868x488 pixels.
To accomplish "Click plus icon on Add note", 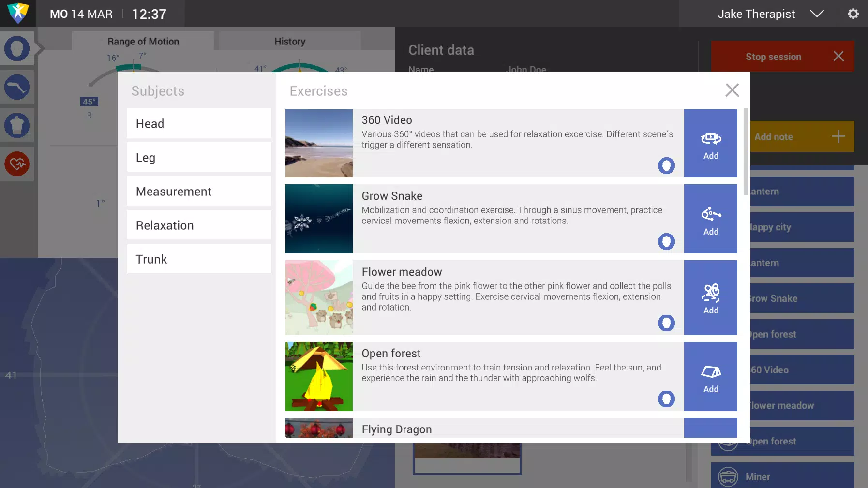I will [x=838, y=137].
